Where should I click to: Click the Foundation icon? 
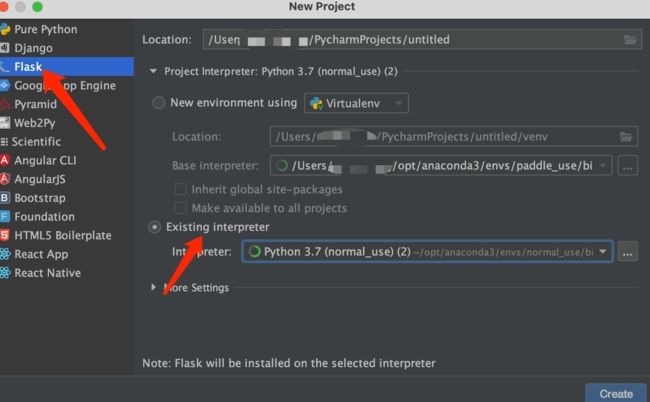pyautogui.click(x=5, y=216)
